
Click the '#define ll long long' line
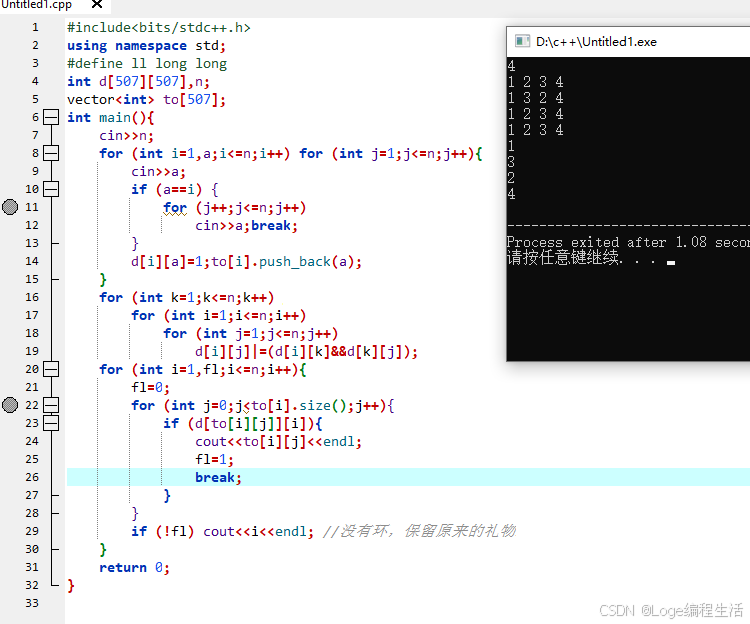pyautogui.click(x=147, y=64)
